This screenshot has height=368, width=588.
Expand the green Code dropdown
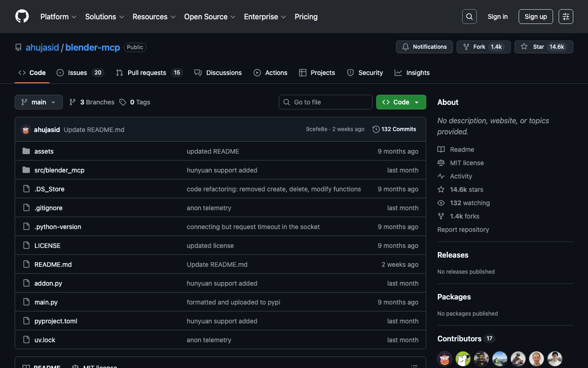[401, 102]
